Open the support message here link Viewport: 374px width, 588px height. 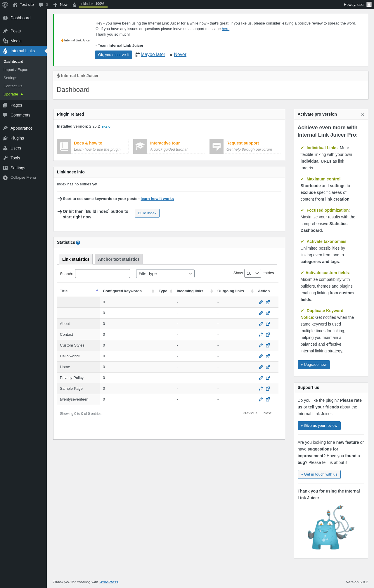(x=226, y=29)
